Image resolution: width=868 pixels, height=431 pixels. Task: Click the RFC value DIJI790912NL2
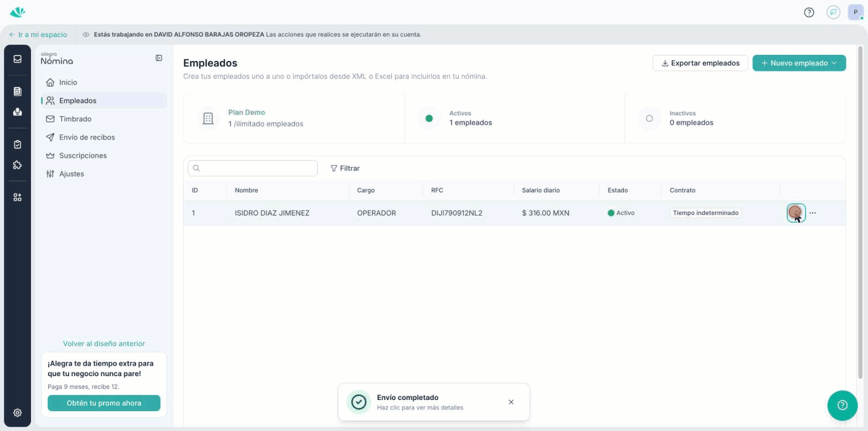pyautogui.click(x=457, y=213)
